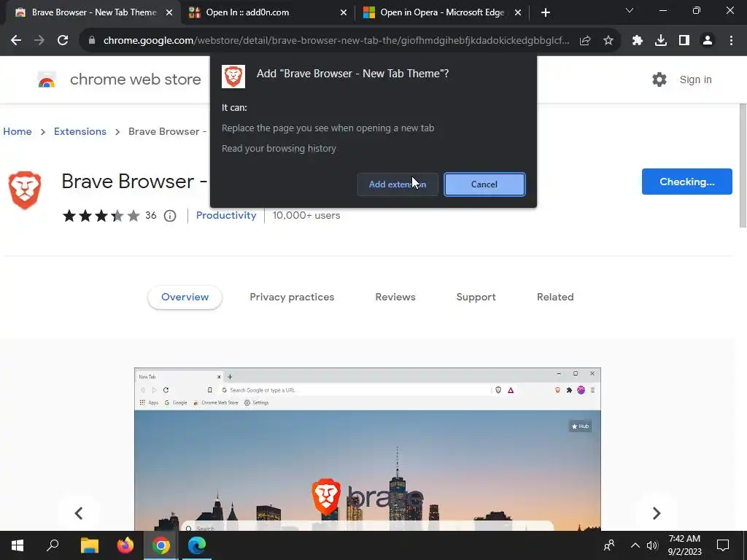The width and height of the screenshot is (747, 560).
Task: Open taskbar Search magnifier
Action: [53, 545]
